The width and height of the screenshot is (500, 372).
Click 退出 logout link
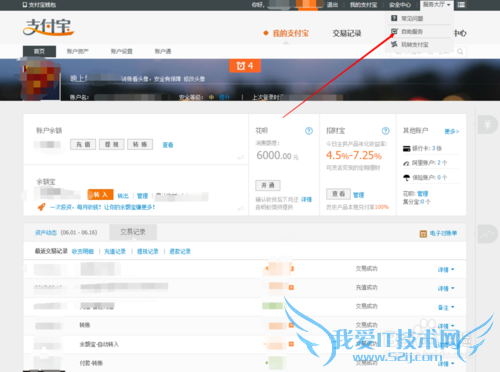click(332, 5)
